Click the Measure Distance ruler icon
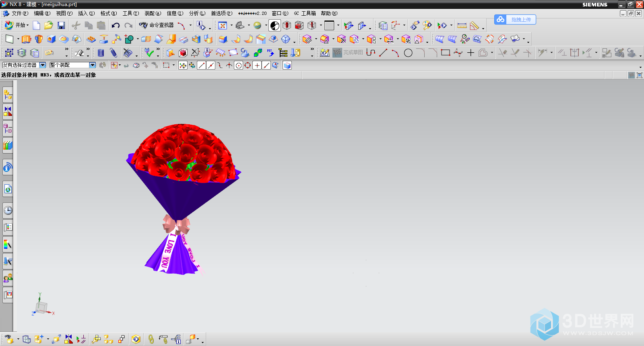The image size is (644, 346). [x=462, y=25]
